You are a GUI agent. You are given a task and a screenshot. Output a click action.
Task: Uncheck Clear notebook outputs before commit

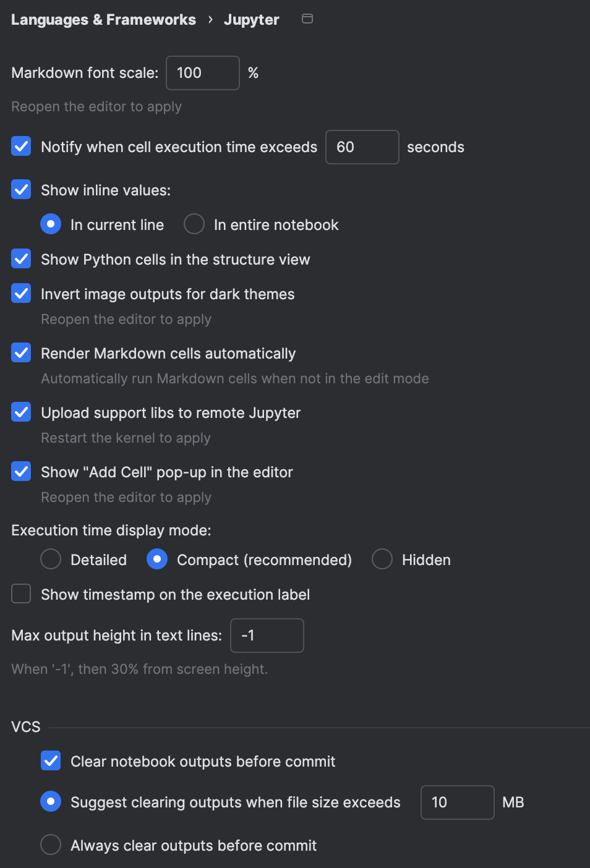point(51,761)
